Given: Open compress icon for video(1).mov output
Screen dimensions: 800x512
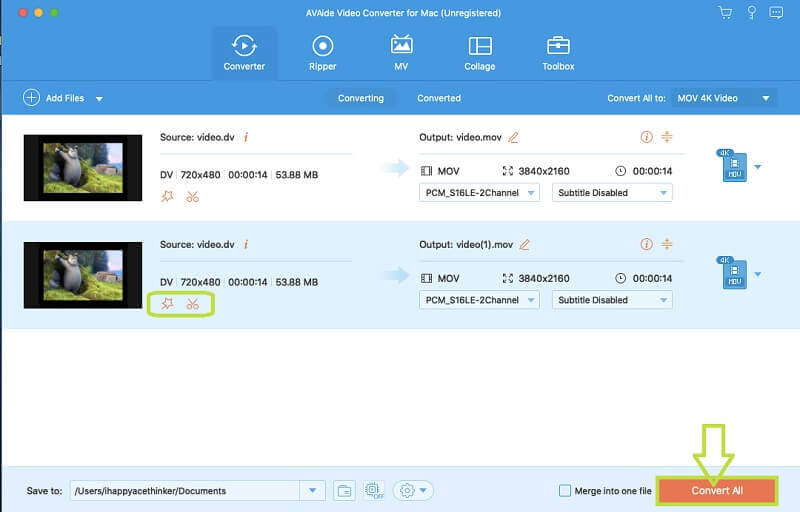Looking at the screenshot, I should pos(666,244).
